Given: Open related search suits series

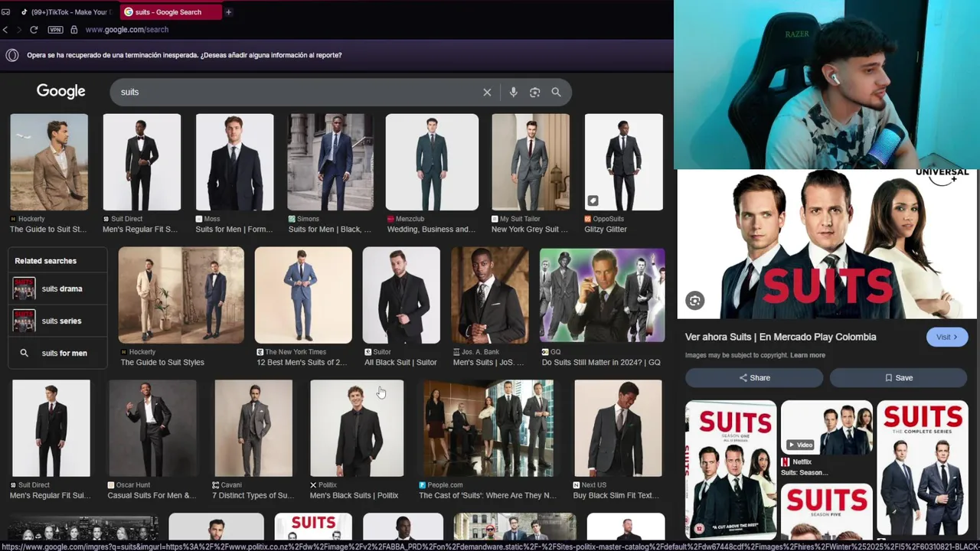Looking at the screenshot, I should (x=57, y=321).
